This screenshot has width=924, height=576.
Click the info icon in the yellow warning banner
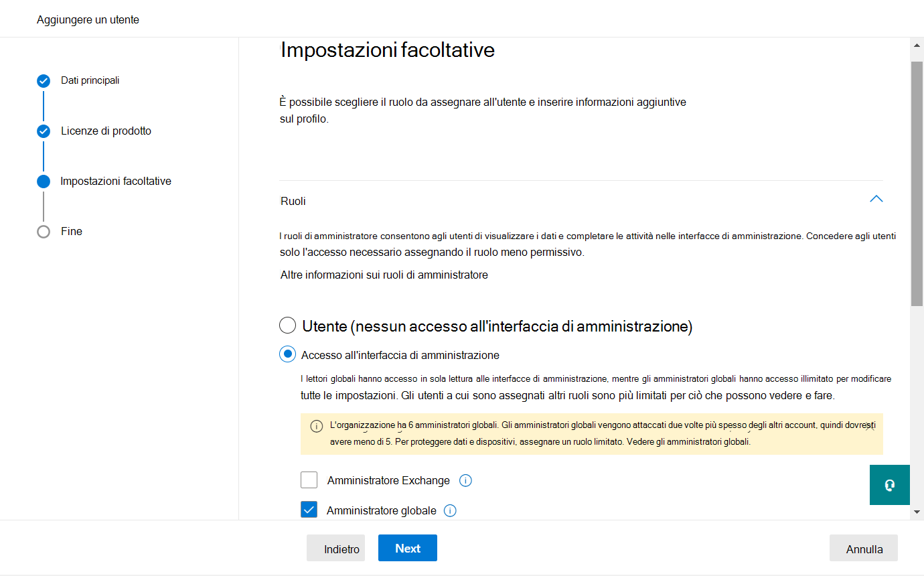pyautogui.click(x=317, y=426)
